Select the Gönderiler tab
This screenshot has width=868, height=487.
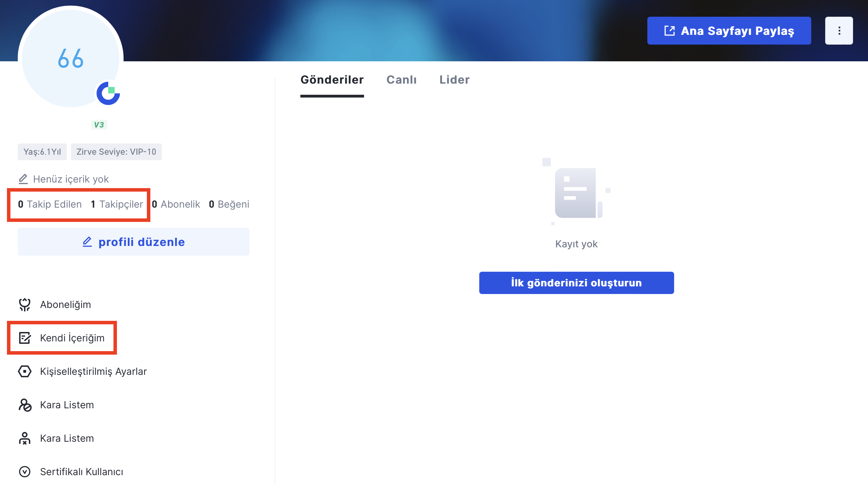tap(332, 80)
